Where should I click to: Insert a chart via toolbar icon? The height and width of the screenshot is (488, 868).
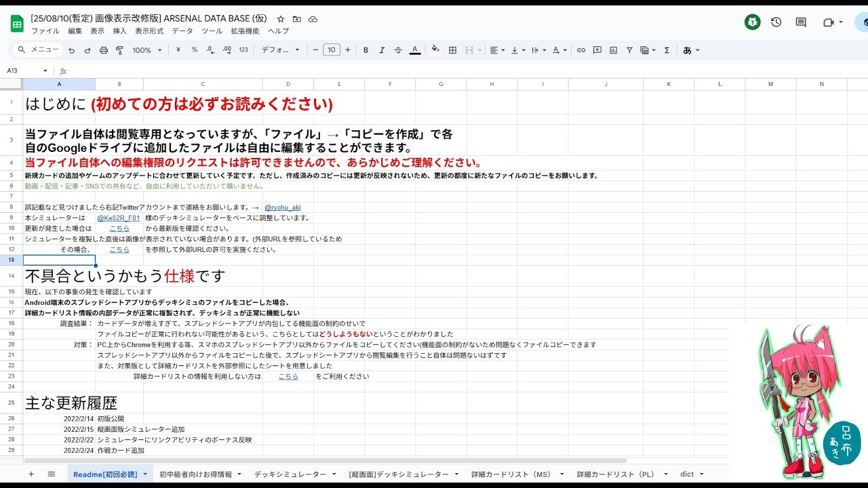point(614,50)
